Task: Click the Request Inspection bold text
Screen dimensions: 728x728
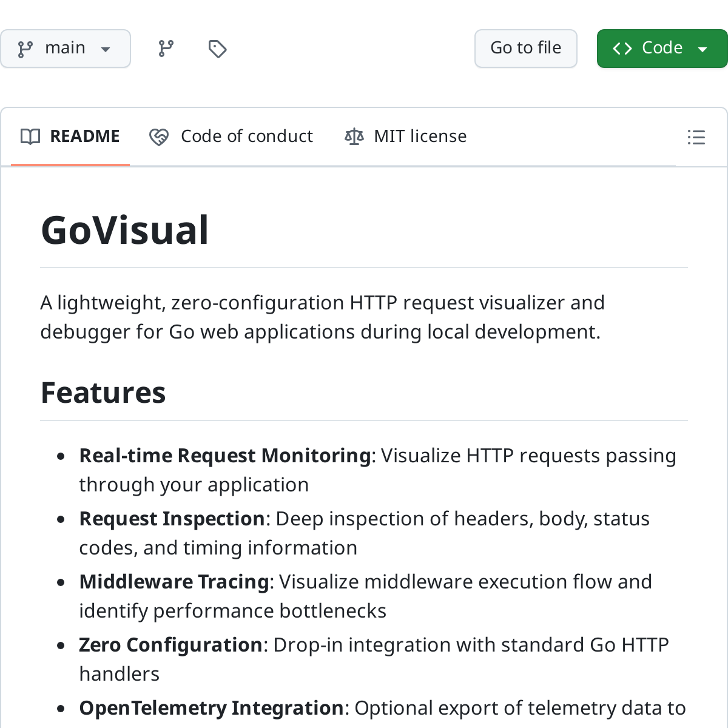Action: coord(172,519)
